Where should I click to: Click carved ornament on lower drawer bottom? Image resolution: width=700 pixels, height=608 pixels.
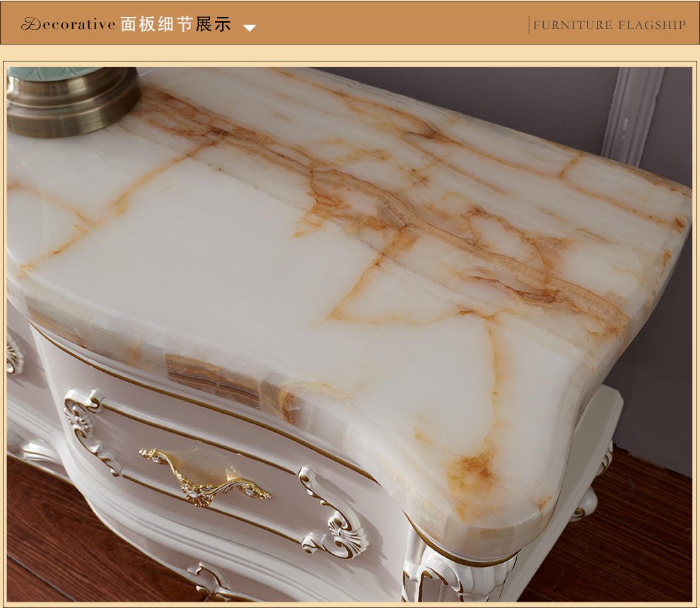(x=212, y=581)
